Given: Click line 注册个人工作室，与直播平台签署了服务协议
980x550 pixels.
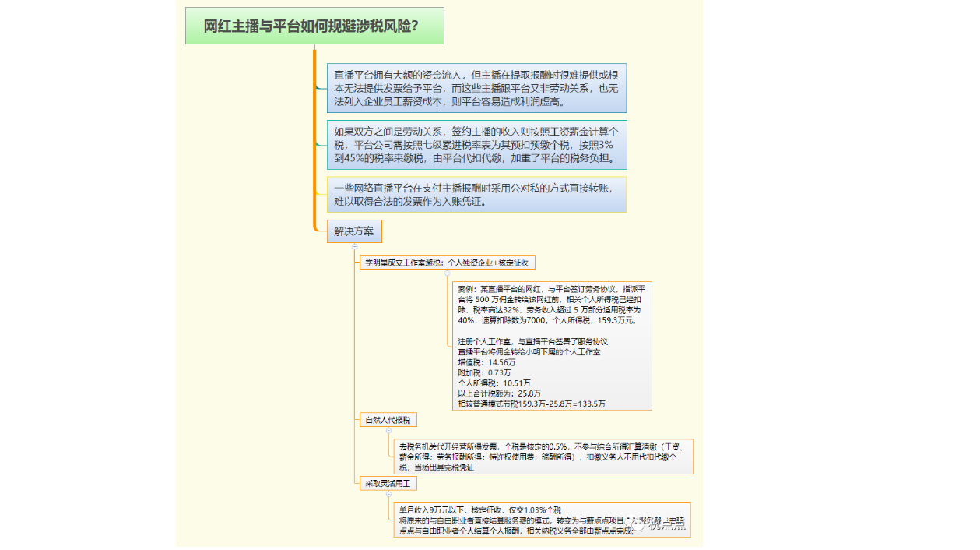Looking at the screenshot, I should click(532, 341).
